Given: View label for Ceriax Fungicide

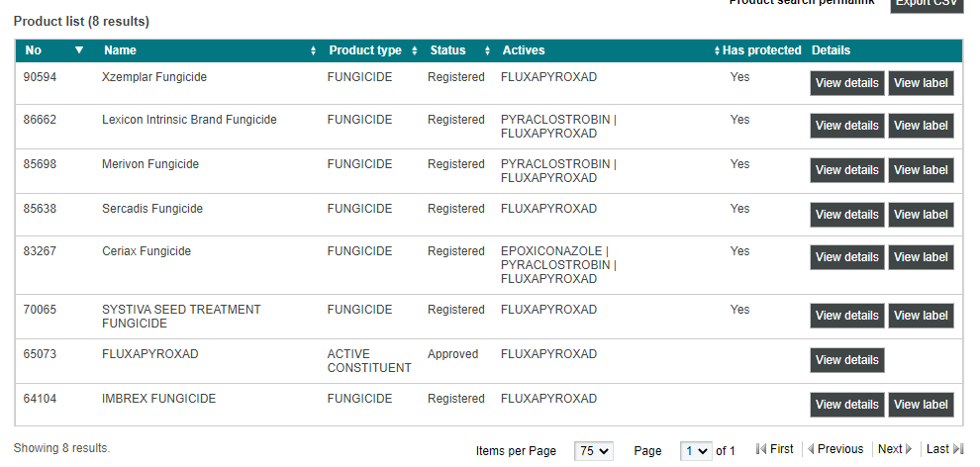Looking at the screenshot, I should (921, 257).
